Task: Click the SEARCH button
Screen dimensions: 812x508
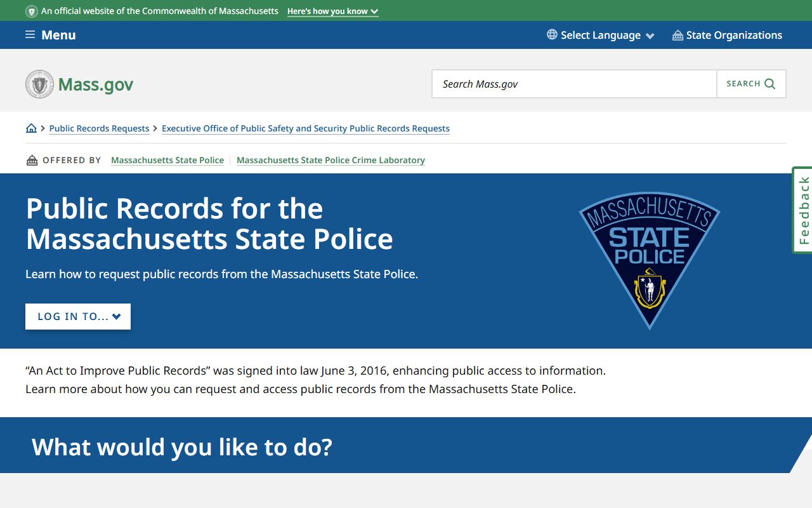Action: tap(751, 84)
